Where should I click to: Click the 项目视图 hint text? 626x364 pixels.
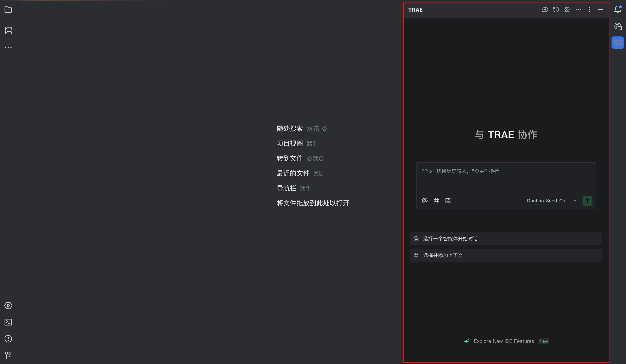coord(290,143)
